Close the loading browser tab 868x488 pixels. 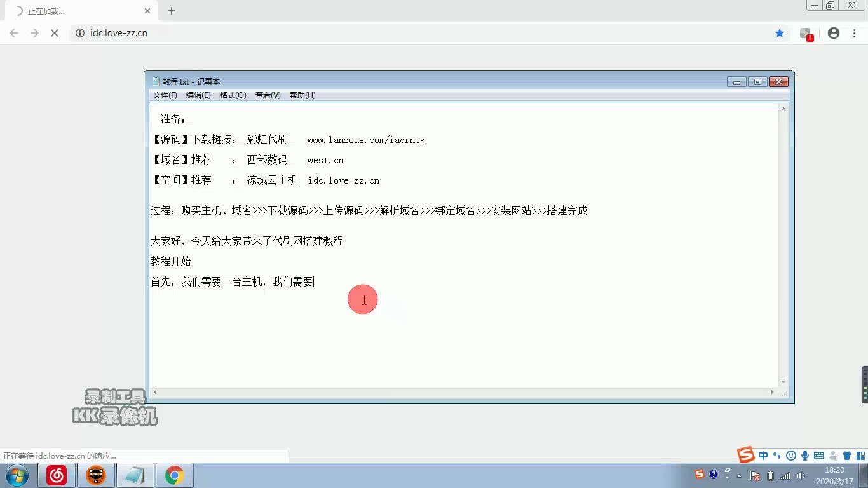point(147,11)
